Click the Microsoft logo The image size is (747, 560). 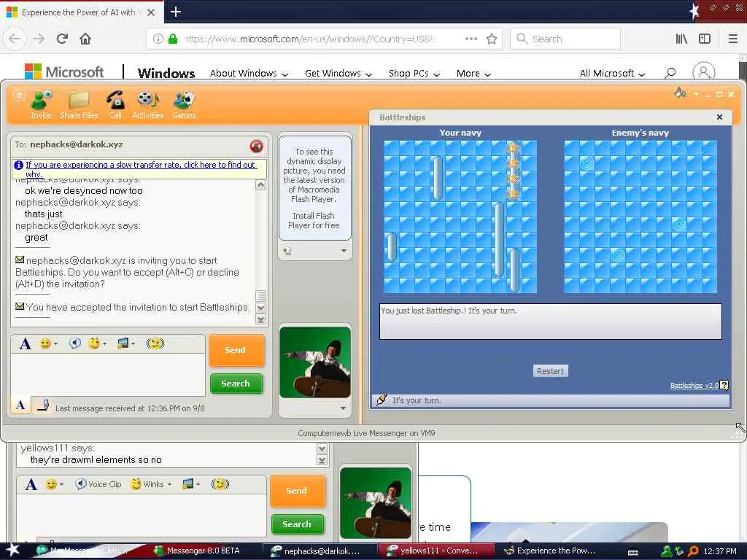click(64, 71)
